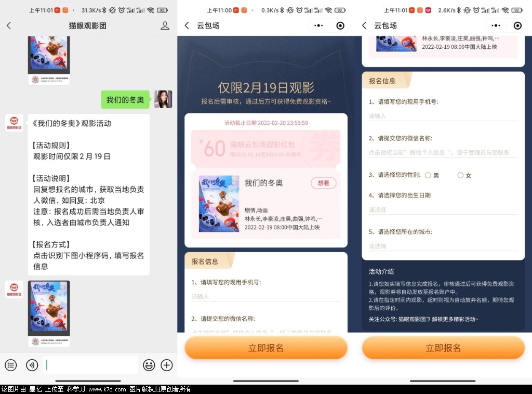Tap the battery indicator in the left status bar
This screenshot has width=532, height=394.
coord(162,10)
